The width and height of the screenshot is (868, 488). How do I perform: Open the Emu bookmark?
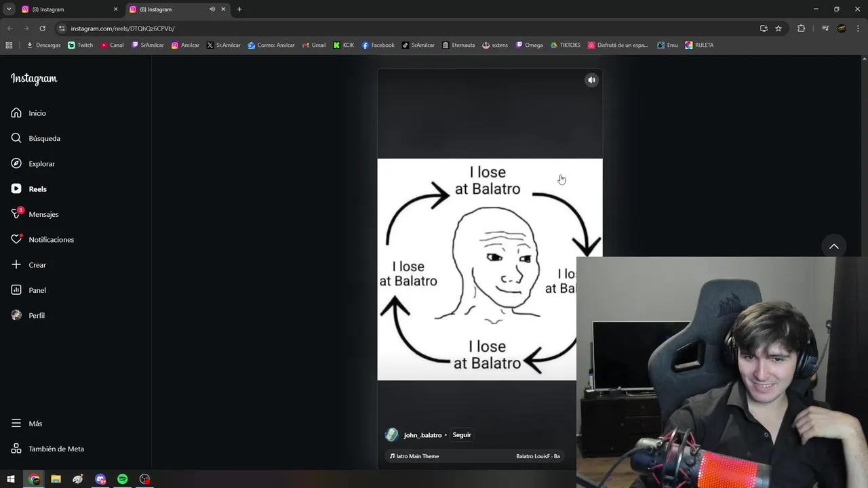[x=667, y=45]
